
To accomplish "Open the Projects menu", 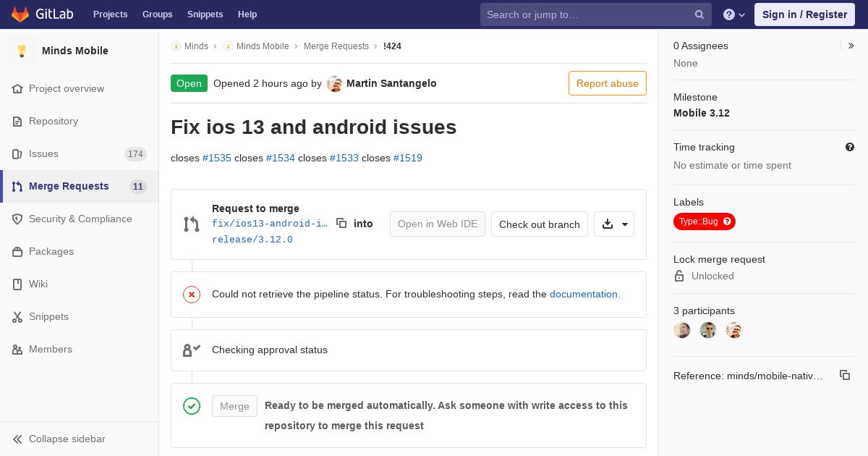I will coord(110,14).
